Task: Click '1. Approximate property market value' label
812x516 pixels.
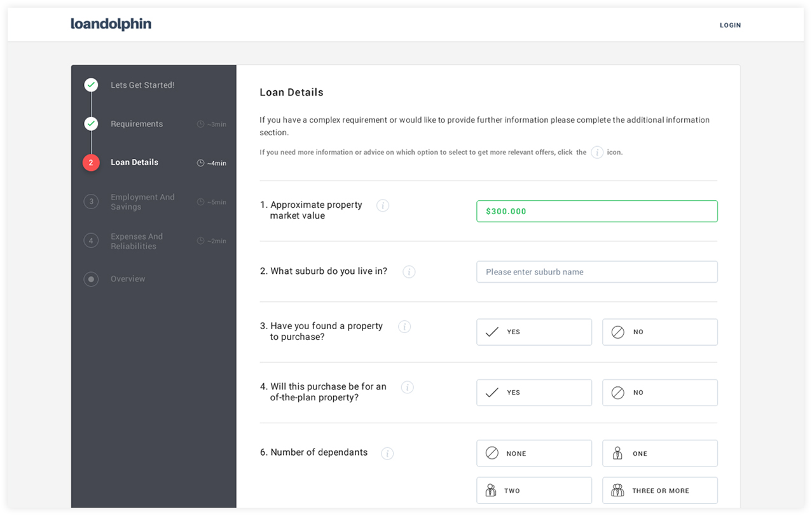Action: 312,210
